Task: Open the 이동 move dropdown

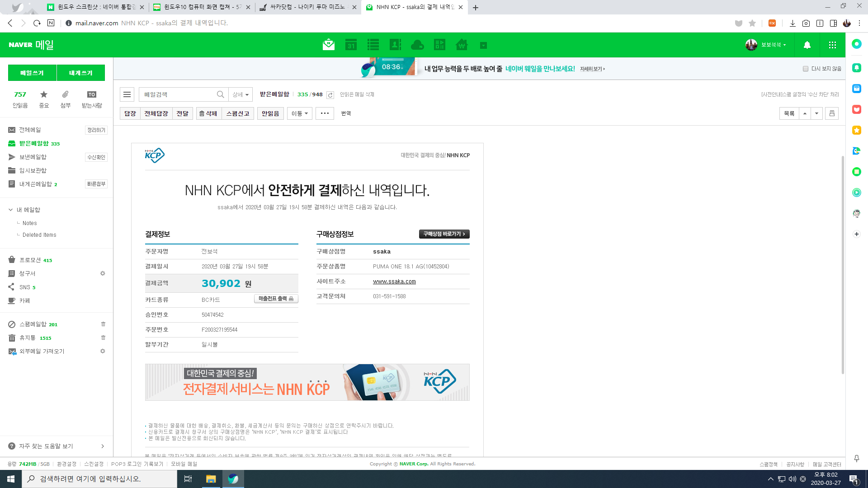Action: (x=300, y=113)
